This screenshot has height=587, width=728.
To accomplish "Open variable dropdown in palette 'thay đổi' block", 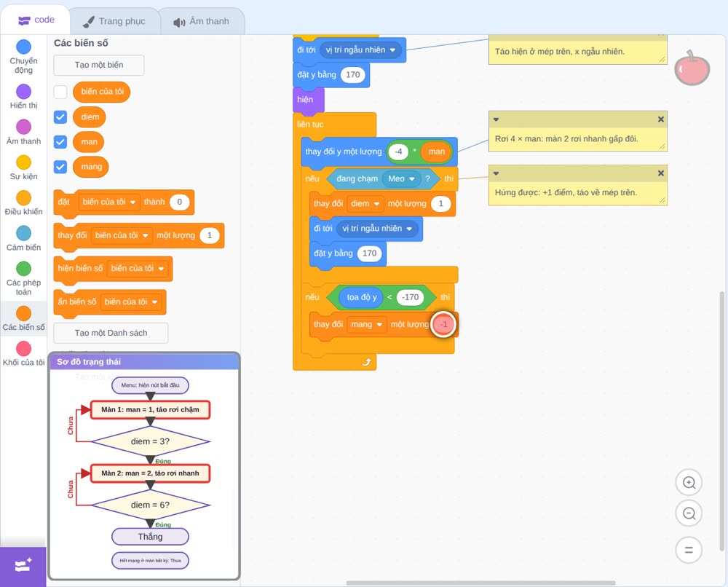I will pyautogui.click(x=121, y=235).
